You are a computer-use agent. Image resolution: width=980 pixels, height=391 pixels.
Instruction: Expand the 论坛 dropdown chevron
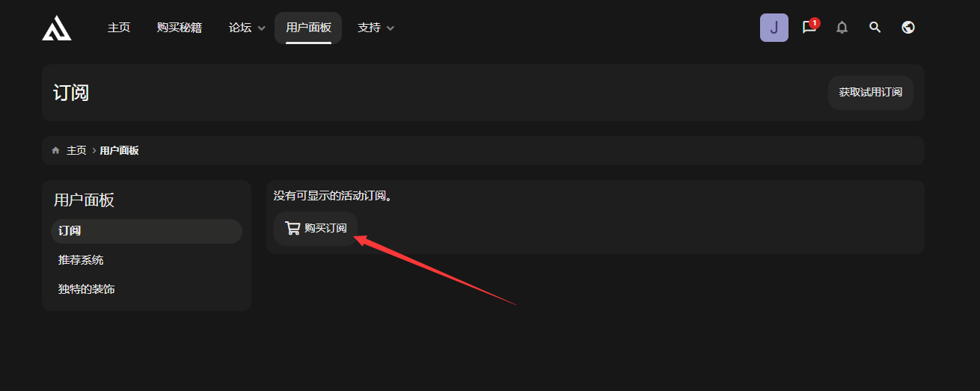point(261,28)
